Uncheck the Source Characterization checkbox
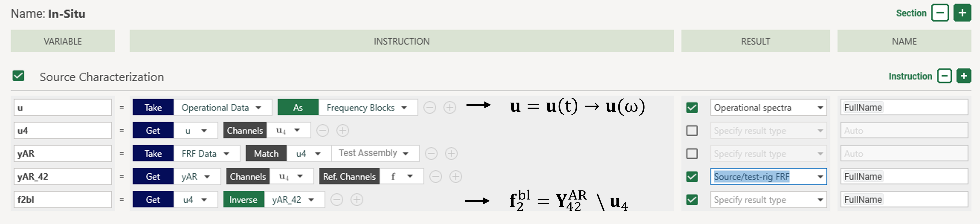980x224 pixels. [x=18, y=76]
